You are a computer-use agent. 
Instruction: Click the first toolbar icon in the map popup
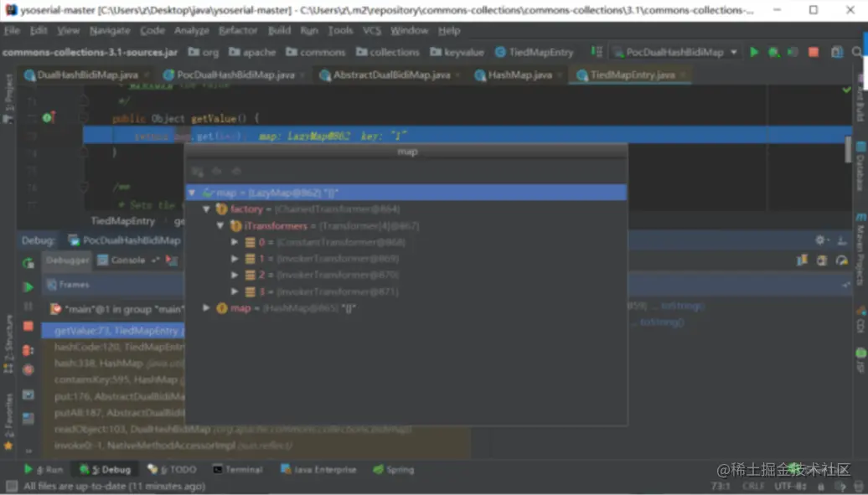click(x=198, y=171)
